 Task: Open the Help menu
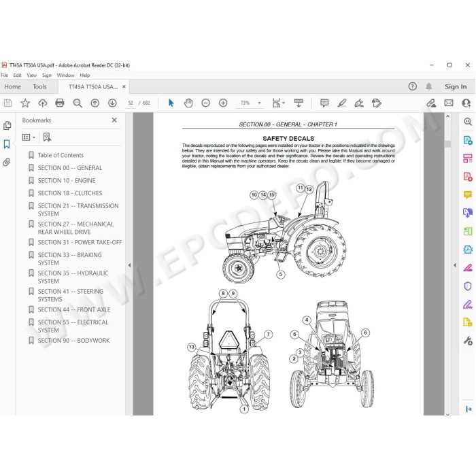coord(85,75)
